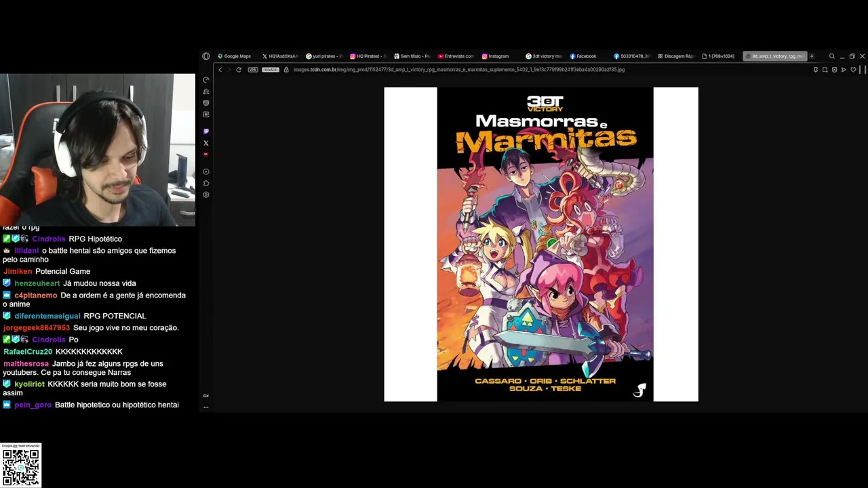Open the ad blocker shield icon

[835, 70]
